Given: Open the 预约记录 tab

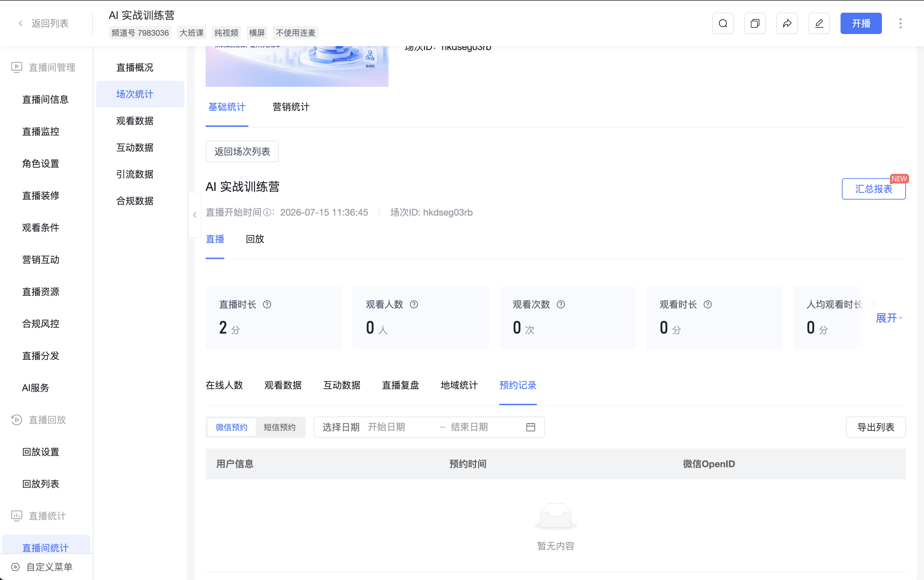Looking at the screenshot, I should point(518,385).
